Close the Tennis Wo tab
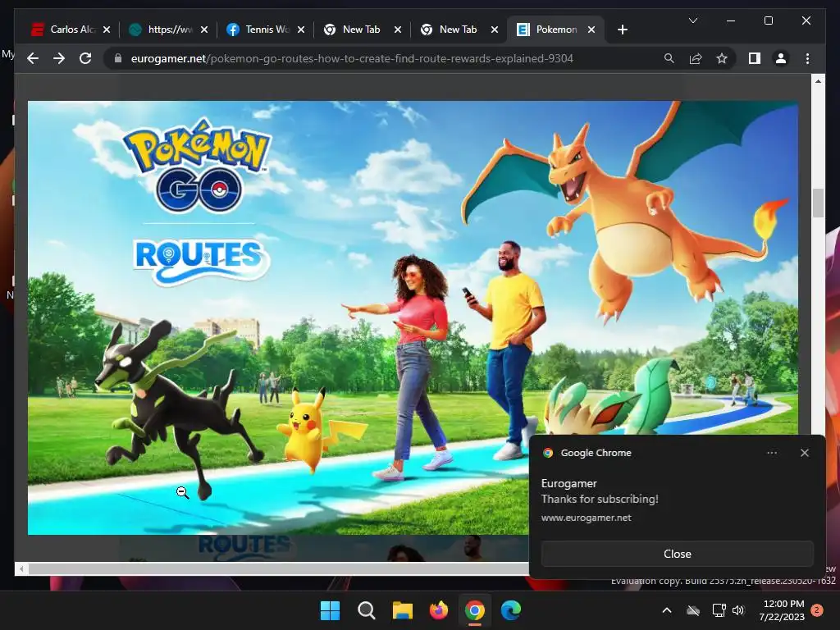This screenshot has height=630, width=840. coord(301,30)
